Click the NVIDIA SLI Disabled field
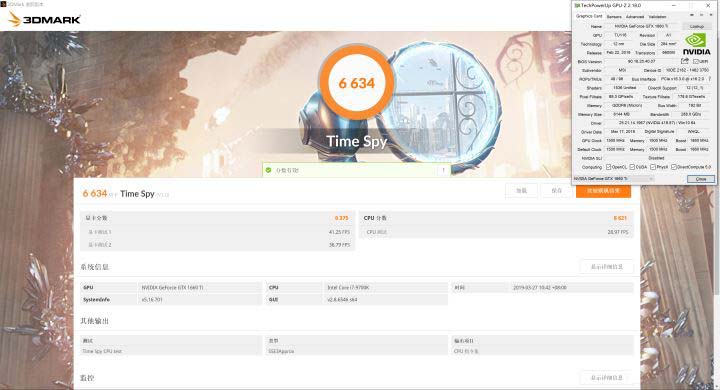Image resolution: width=720 pixels, height=390 pixels. pos(657,158)
